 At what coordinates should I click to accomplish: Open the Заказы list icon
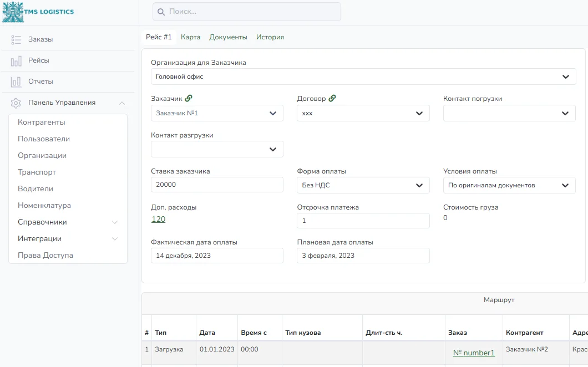pyautogui.click(x=16, y=39)
